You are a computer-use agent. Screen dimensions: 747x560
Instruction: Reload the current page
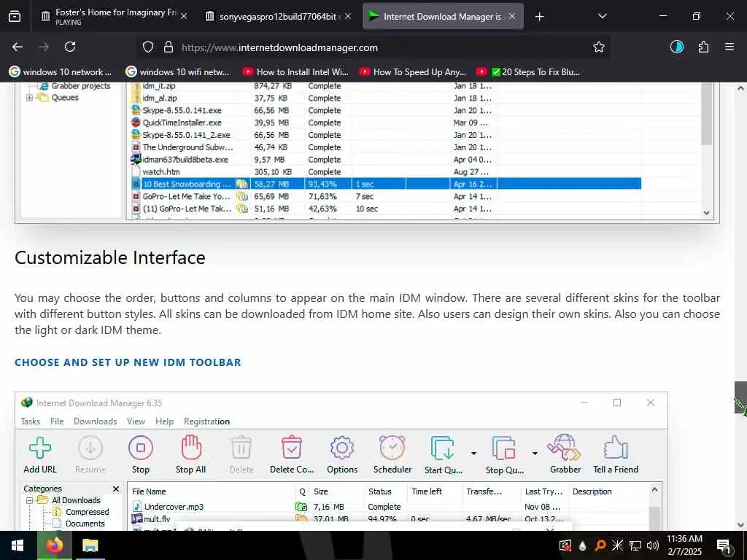click(x=70, y=47)
